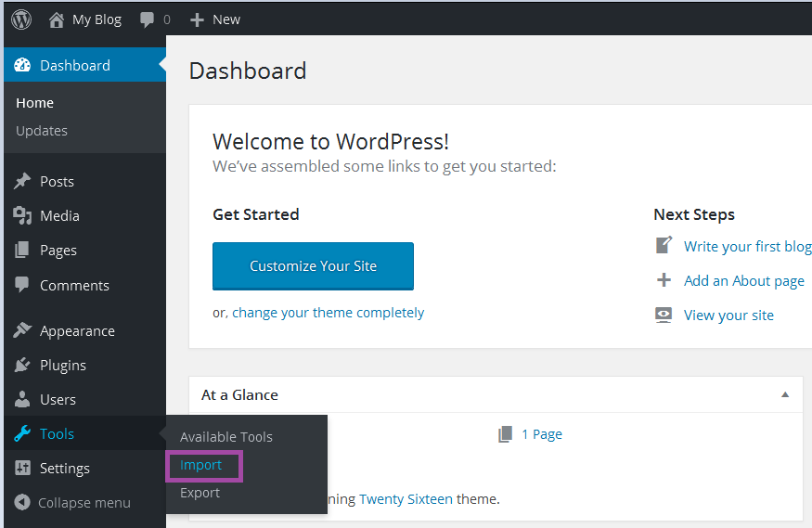The height and width of the screenshot is (528, 812).
Task: Click Customize Your Site button
Action: (314, 266)
